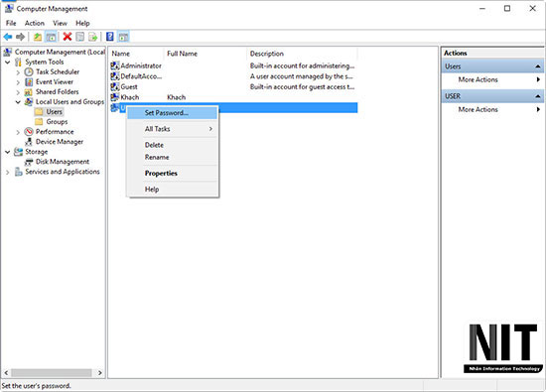The height and width of the screenshot is (392, 546).
Task: Expand the Shared Folders tree node
Action: point(18,92)
